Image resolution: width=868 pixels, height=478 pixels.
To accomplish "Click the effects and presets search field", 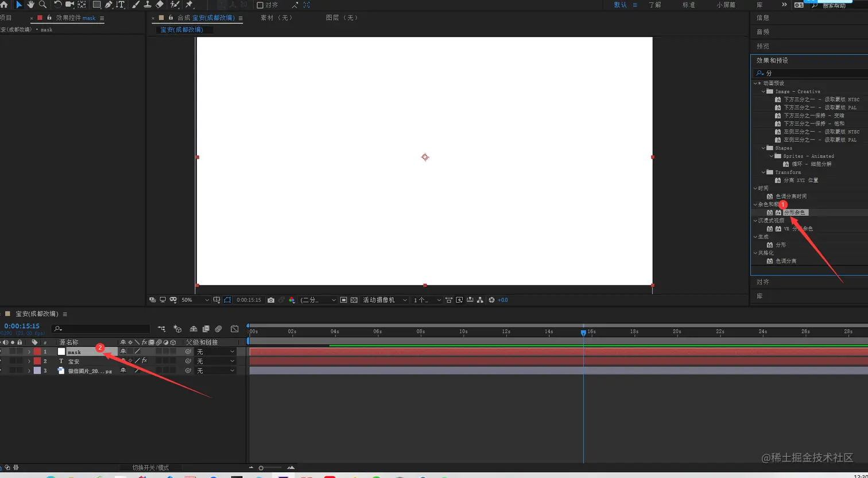I will [x=811, y=73].
